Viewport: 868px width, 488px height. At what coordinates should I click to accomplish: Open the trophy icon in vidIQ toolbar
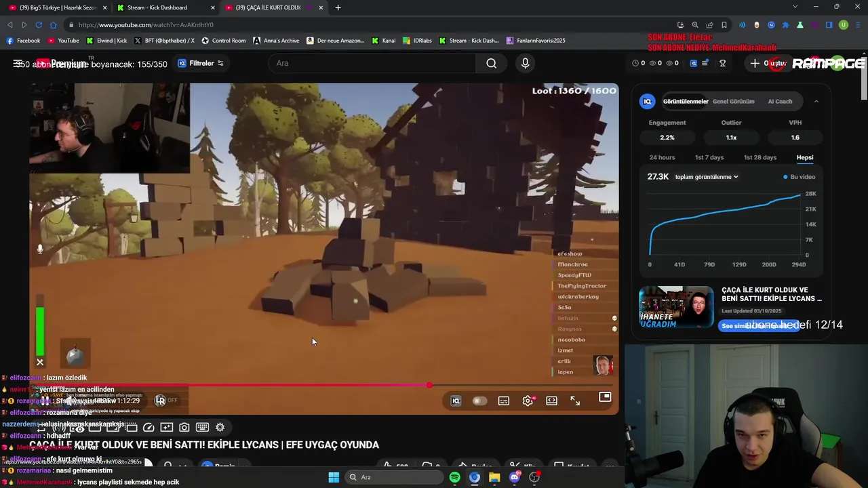[723, 63]
